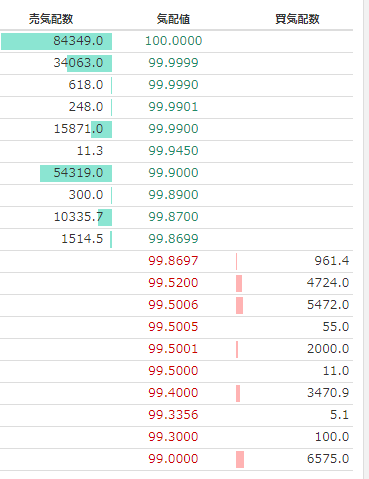369x479 pixels.
Task: Select ask price 99.9000
Action: tap(174, 173)
